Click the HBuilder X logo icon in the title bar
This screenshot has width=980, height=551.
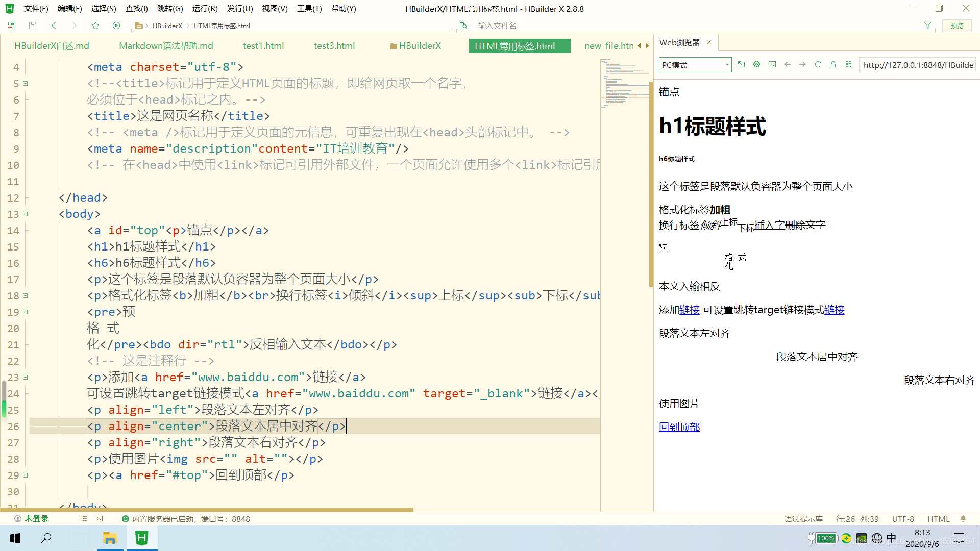(10, 9)
